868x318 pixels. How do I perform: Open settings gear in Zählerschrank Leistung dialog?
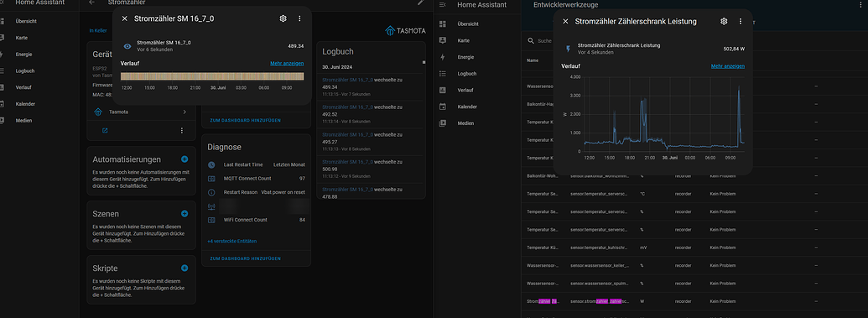(x=724, y=22)
